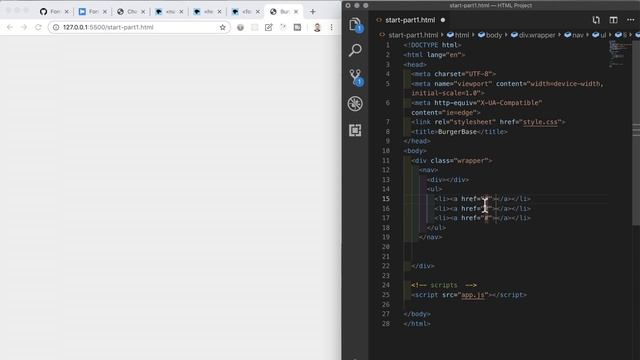The image size is (640, 360).
Task: Click the meta charset line 4
Action: [x=453, y=74]
